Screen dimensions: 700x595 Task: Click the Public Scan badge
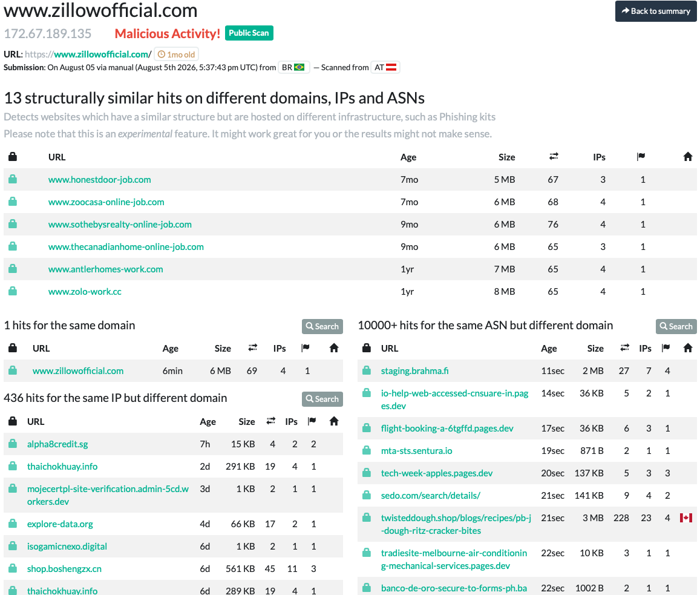click(x=249, y=33)
